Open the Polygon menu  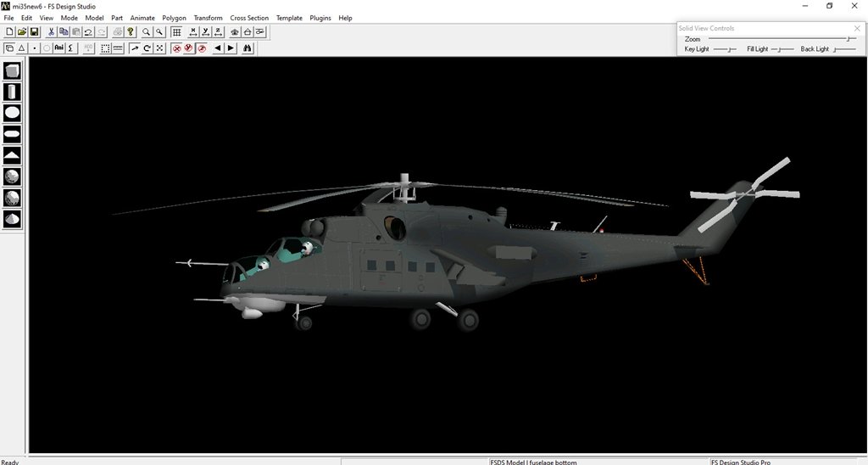click(174, 18)
